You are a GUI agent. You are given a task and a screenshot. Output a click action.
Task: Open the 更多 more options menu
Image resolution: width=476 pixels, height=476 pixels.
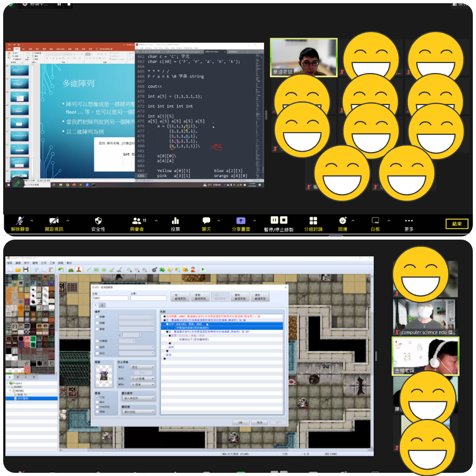coord(409,221)
